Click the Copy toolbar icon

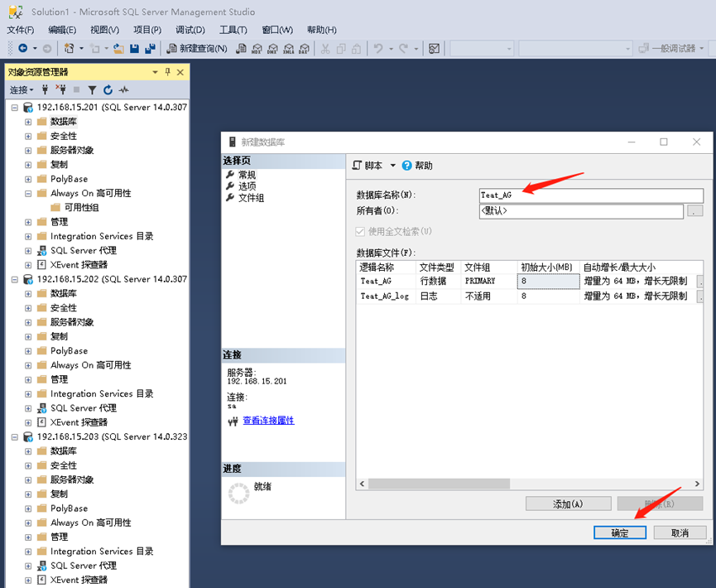[341, 48]
